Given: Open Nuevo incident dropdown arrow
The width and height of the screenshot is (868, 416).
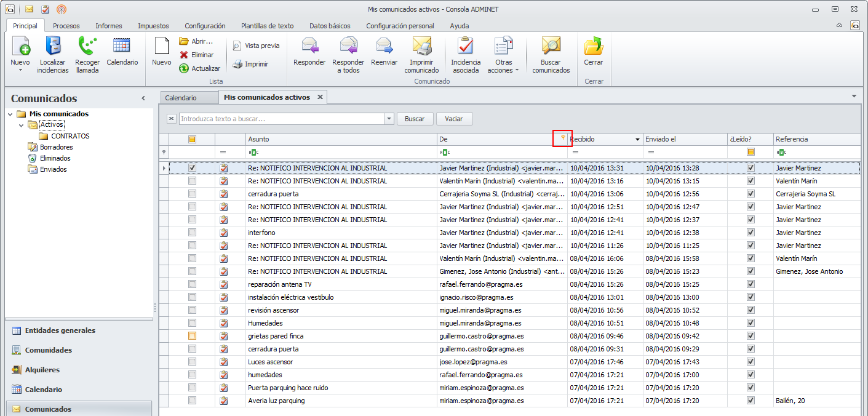Looking at the screenshot, I should click(20, 70).
